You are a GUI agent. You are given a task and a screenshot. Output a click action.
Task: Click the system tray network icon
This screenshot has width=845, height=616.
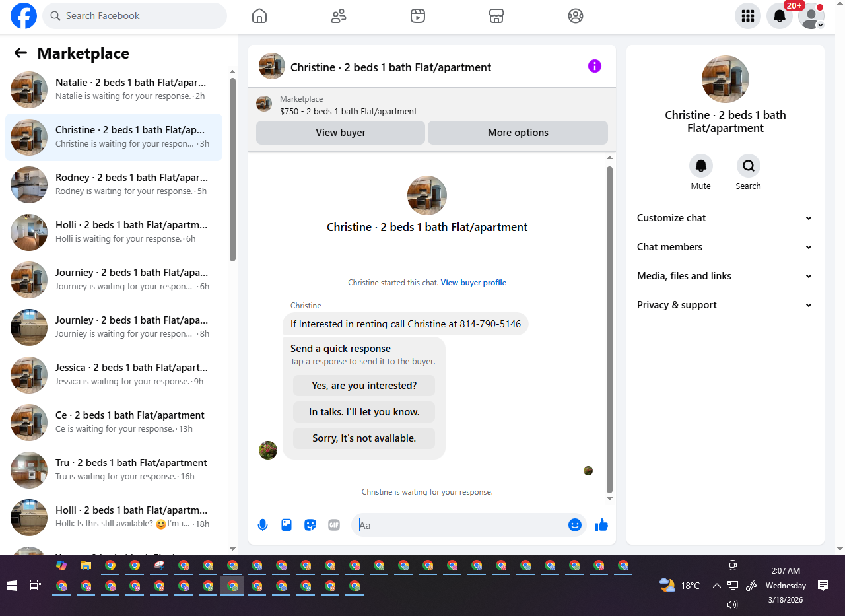[733, 586]
